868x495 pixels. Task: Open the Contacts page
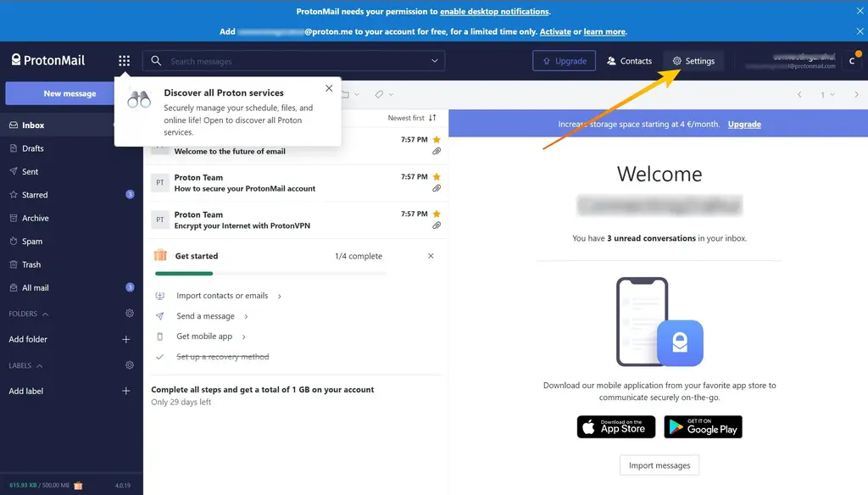[x=630, y=61]
